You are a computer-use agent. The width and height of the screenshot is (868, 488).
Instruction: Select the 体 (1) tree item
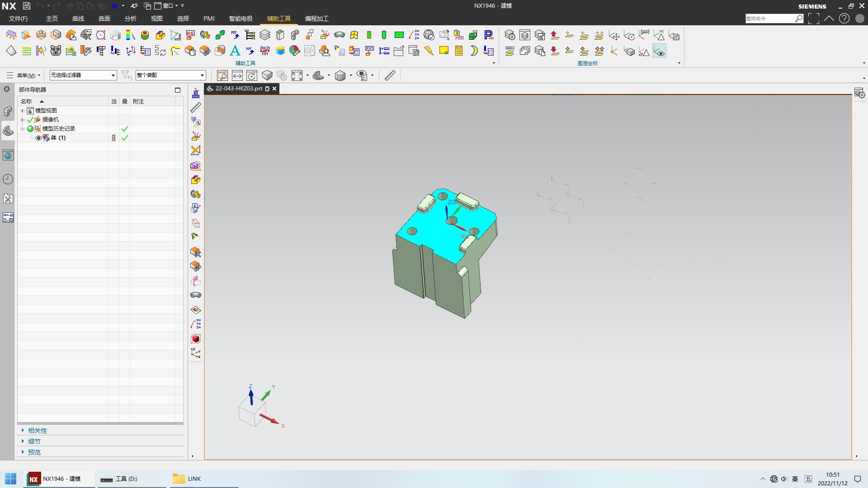[x=58, y=138]
